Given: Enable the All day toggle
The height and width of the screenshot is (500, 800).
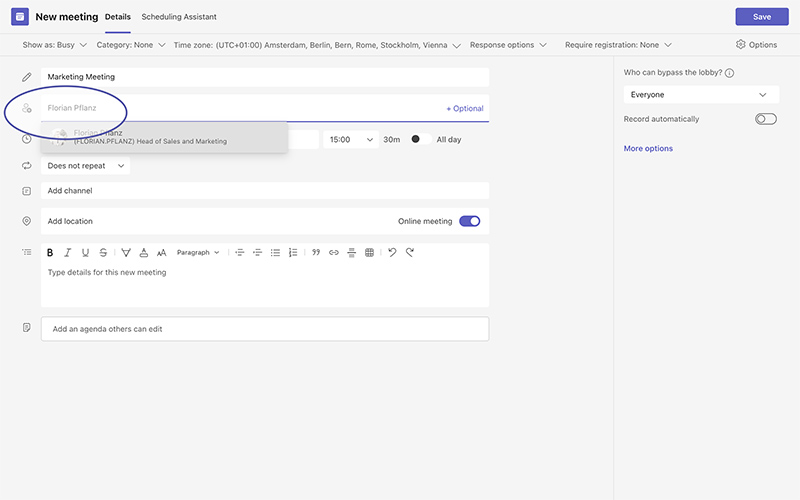Looking at the screenshot, I should 421,139.
